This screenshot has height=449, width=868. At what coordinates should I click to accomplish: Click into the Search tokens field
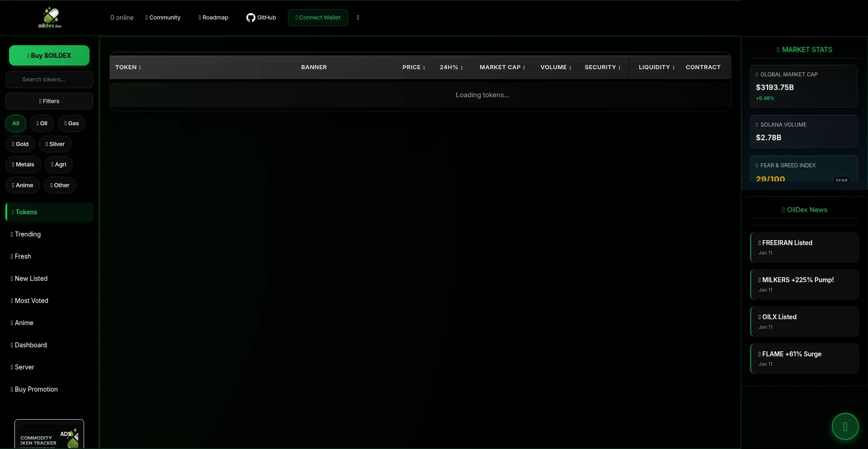(52, 80)
